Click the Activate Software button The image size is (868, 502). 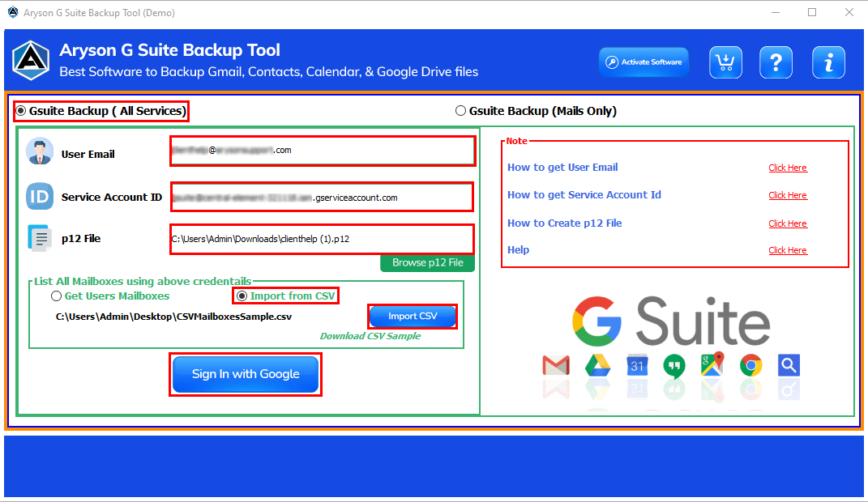click(644, 62)
